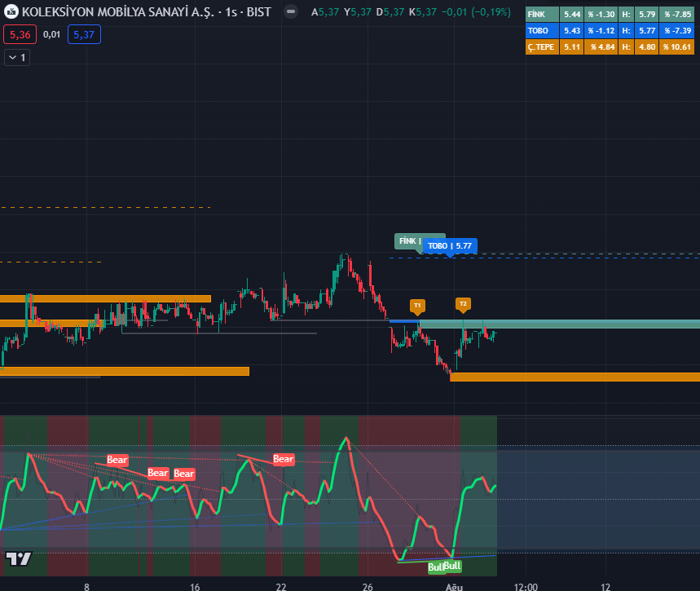700x591 pixels.
Task: Click the 5.77 target value in TOBO table row
Action: pyautogui.click(x=647, y=31)
